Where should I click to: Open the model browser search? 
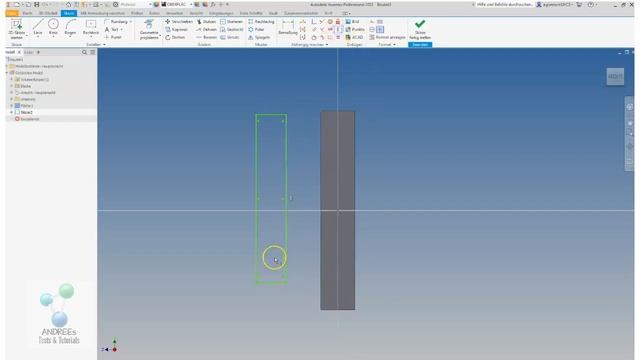tap(84, 52)
